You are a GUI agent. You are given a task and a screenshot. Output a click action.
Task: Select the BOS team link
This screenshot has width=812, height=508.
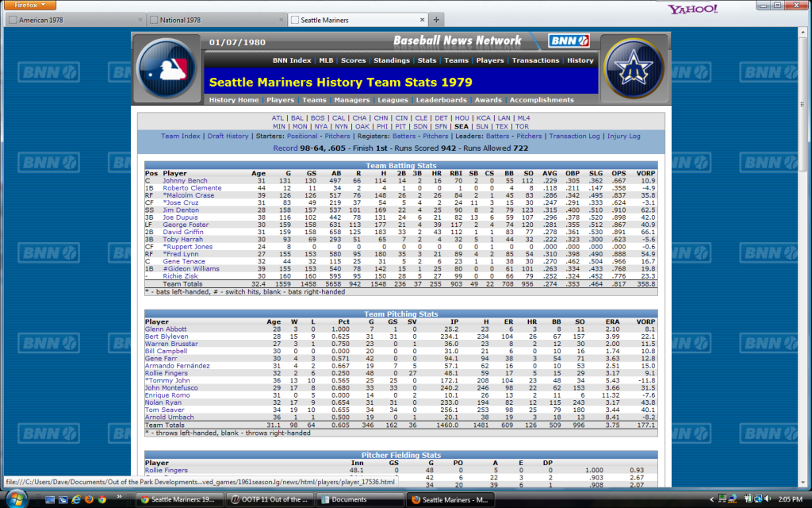317,118
